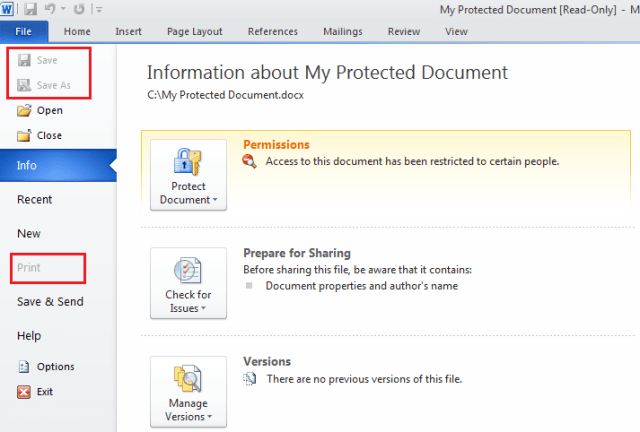This screenshot has width=640, height=432.
Task: Click the blue File tab
Action: [x=24, y=31]
